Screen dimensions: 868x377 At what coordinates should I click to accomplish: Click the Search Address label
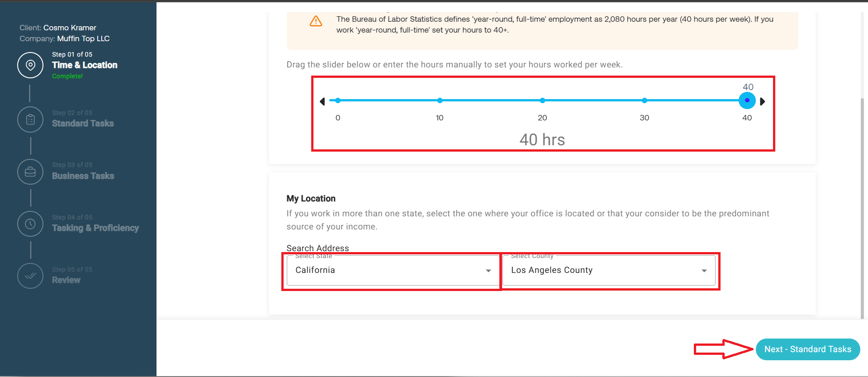[x=318, y=248]
